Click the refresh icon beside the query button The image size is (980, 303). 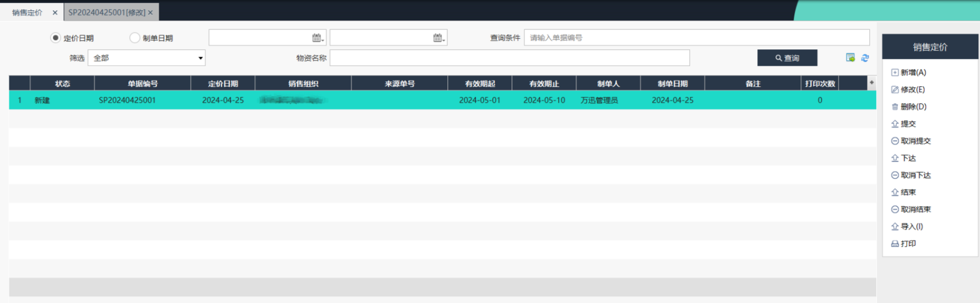click(x=865, y=58)
